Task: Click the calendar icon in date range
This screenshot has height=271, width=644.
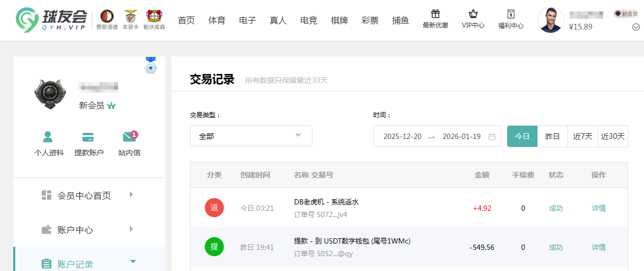Action: 492,136
